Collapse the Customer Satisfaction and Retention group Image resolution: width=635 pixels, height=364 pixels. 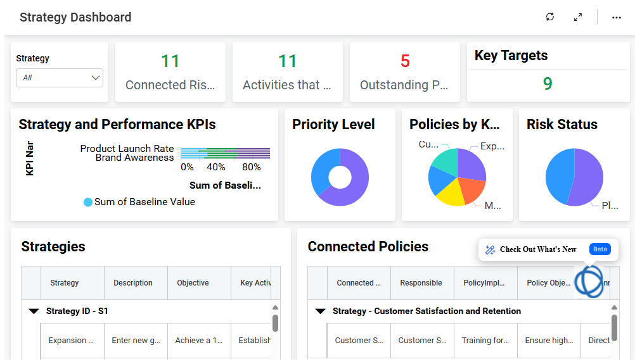click(x=320, y=311)
